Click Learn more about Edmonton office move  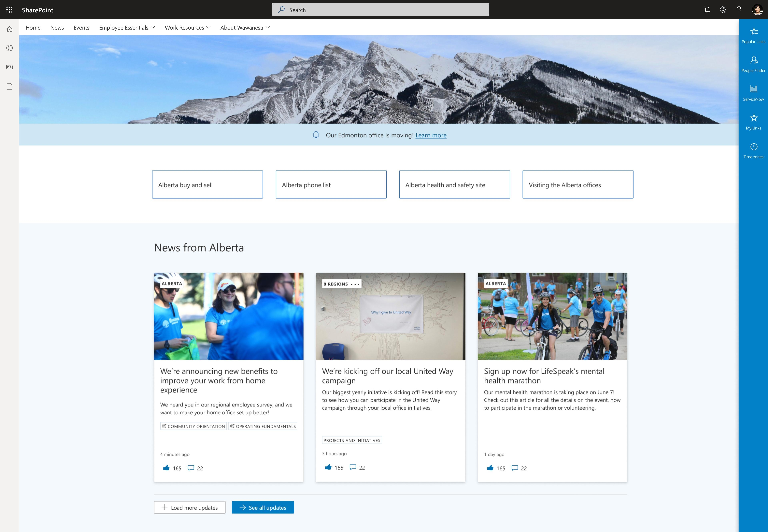click(x=430, y=135)
